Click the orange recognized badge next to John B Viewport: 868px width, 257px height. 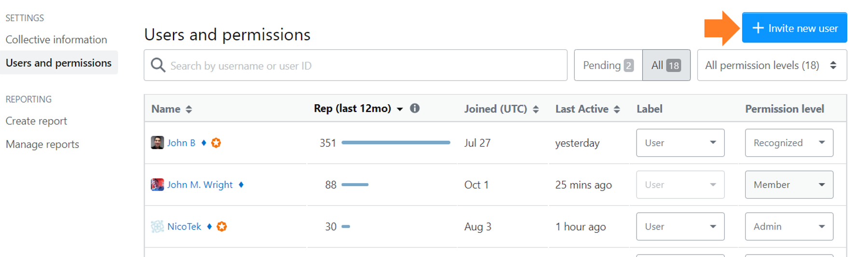(216, 143)
